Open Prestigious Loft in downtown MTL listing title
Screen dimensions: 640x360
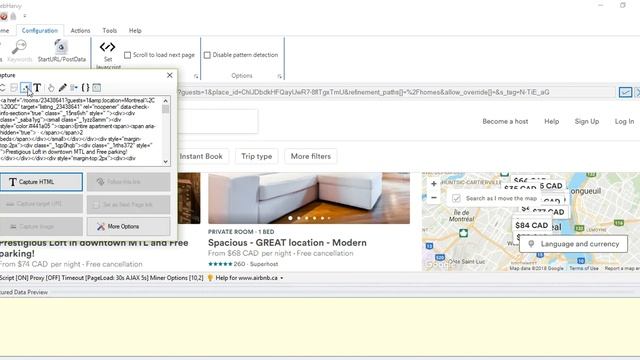[94, 248]
